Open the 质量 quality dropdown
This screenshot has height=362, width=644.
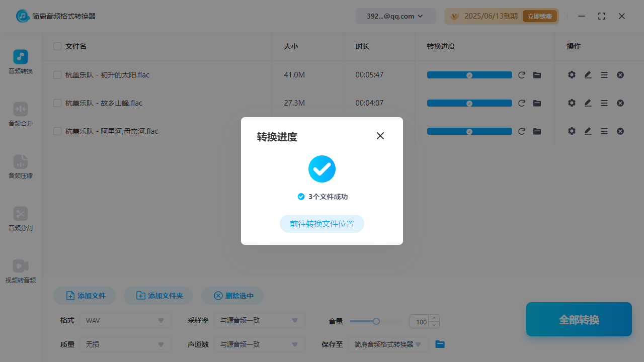tap(125, 344)
